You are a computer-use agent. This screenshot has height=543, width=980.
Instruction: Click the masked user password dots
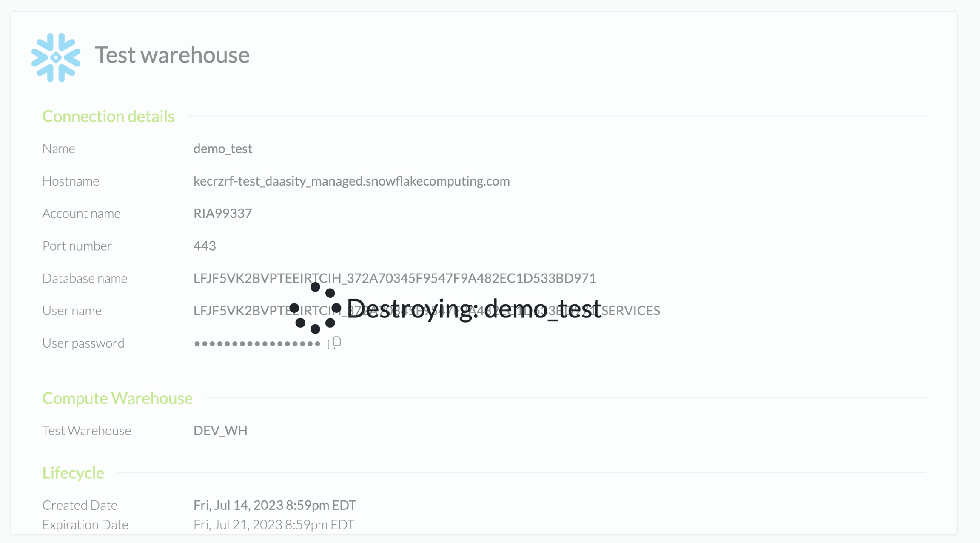[x=257, y=344]
